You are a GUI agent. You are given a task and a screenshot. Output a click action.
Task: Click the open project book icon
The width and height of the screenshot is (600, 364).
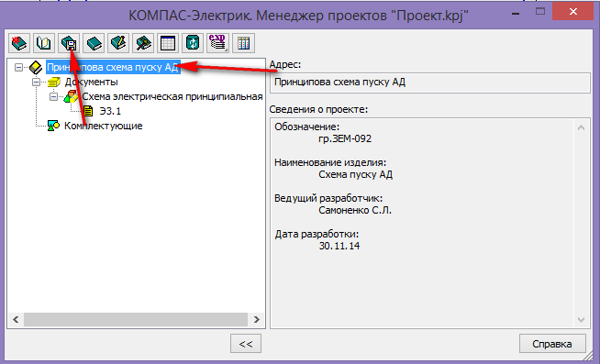44,43
